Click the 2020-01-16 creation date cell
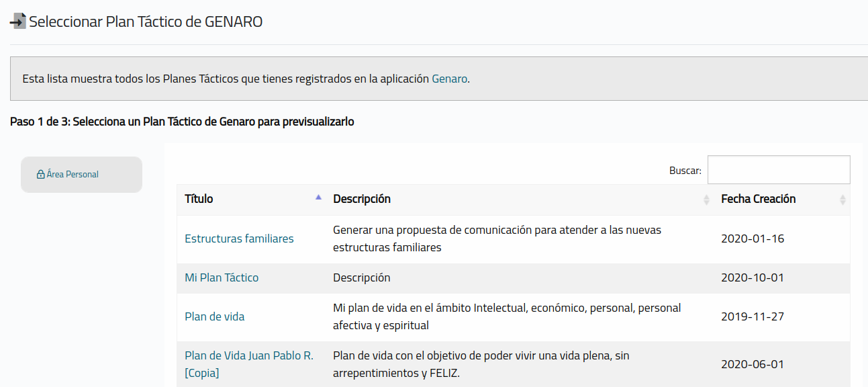868x387 pixels. pyautogui.click(x=752, y=239)
